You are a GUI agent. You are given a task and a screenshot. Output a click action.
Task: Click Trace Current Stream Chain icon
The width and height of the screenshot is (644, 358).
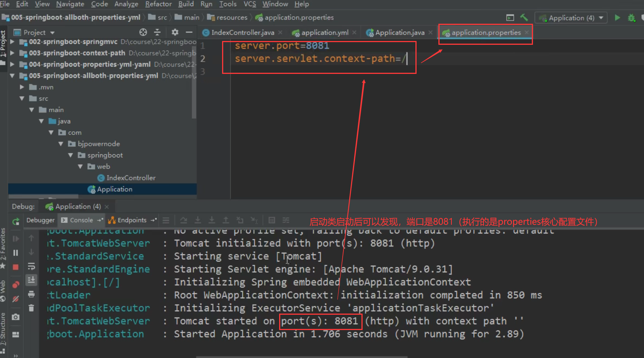pyautogui.click(x=286, y=220)
